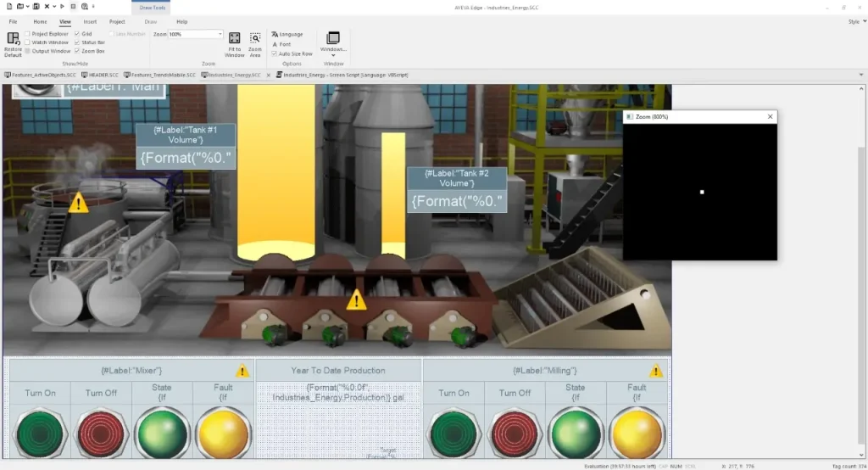Open the dropdown arrow next to the X icon

click(54, 7)
